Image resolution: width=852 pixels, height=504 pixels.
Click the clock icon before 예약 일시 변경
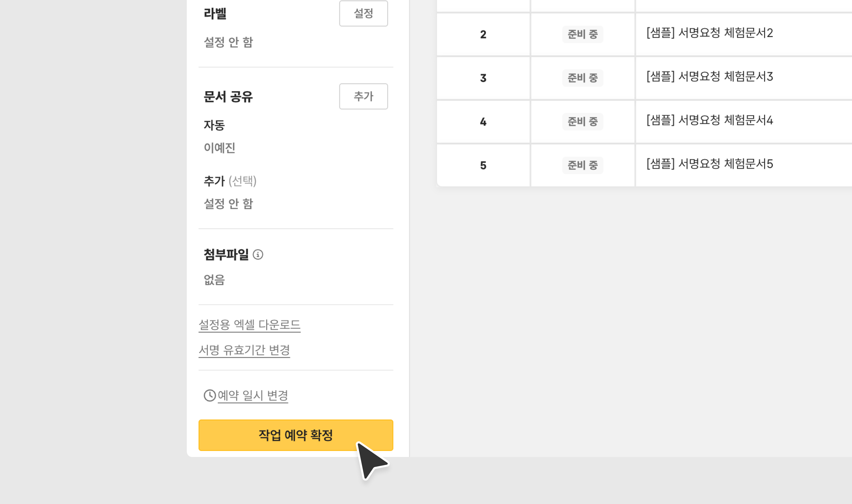[x=209, y=395]
